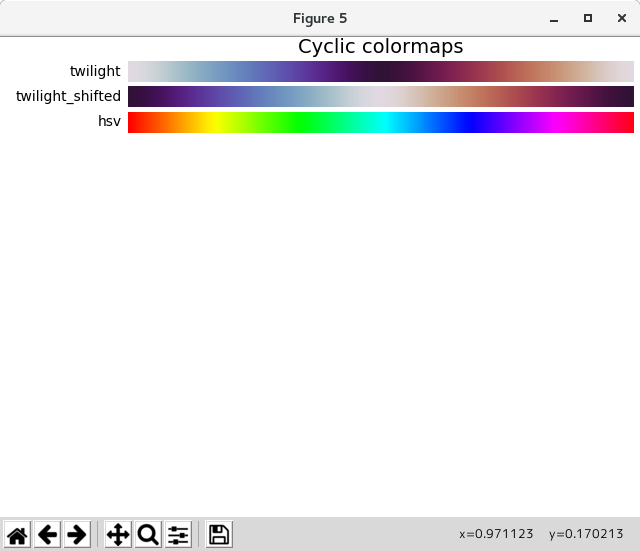The image size is (640, 551).
Task: Click the hsv colormap bar
Action: [381, 122]
